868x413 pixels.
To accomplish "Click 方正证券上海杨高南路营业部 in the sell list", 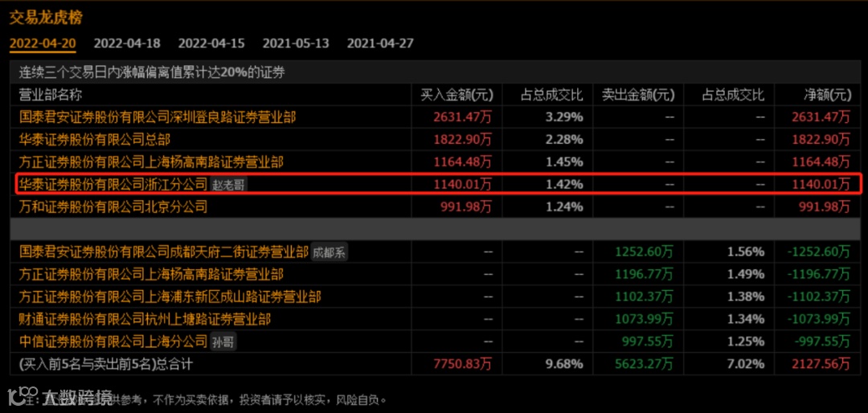I will pos(151,275).
